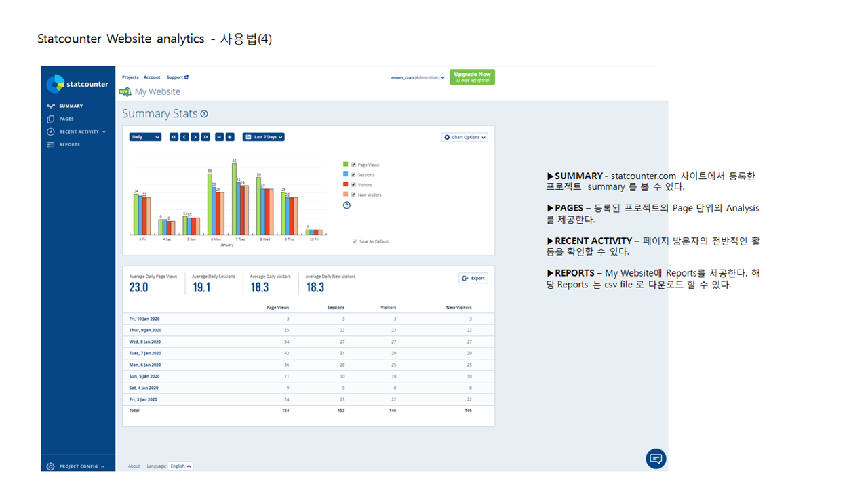The height and width of the screenshot is (488, 868).
Task: Click the blue Sessions color swatch
Action: pyautogui.click(x=345, y=175)
